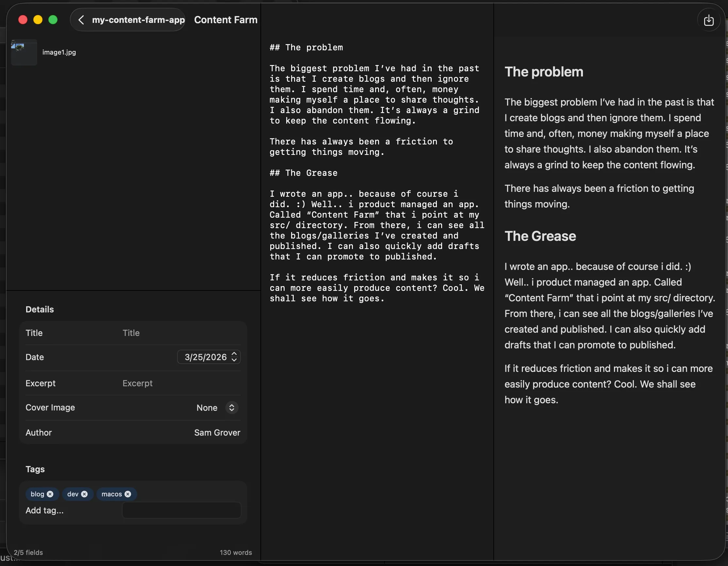Click the Sam Grover author value
This screenshot has width=728, height=566.
click(217, 433)
